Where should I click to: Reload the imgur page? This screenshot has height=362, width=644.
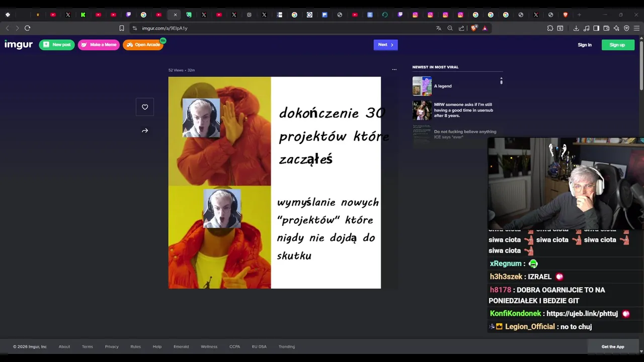point(28,28)
